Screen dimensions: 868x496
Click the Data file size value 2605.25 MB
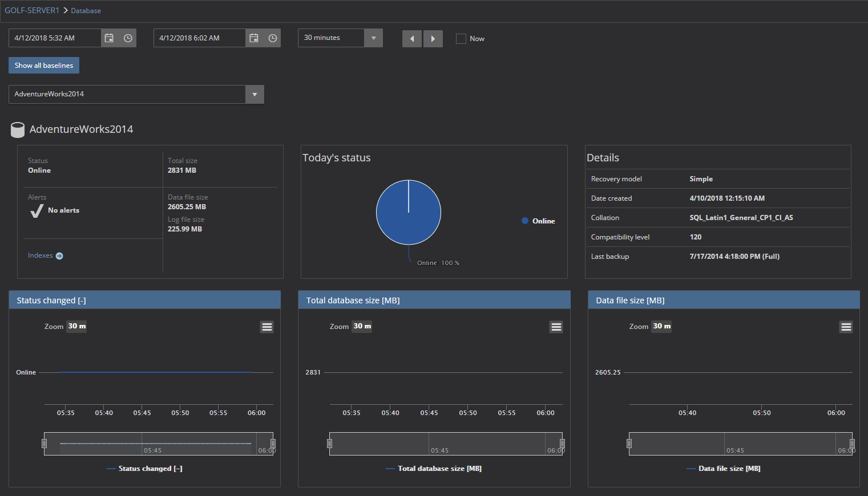click(187, 207)
